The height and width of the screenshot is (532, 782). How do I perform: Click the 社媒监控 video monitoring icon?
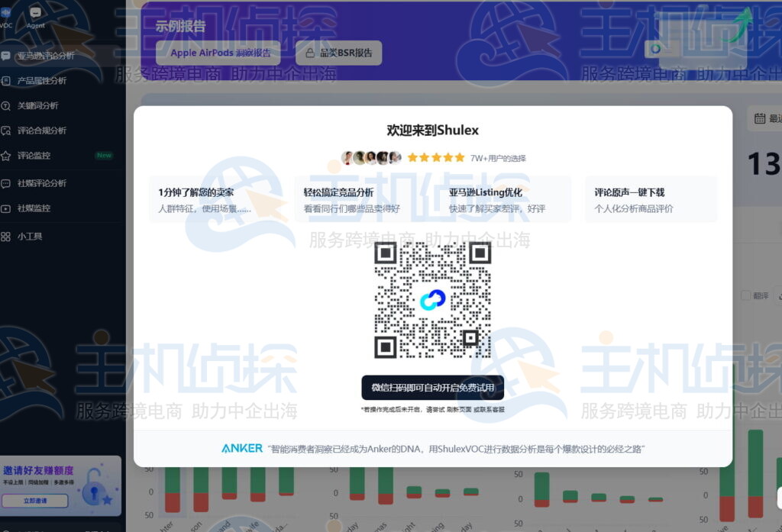(x=6, y=208)
